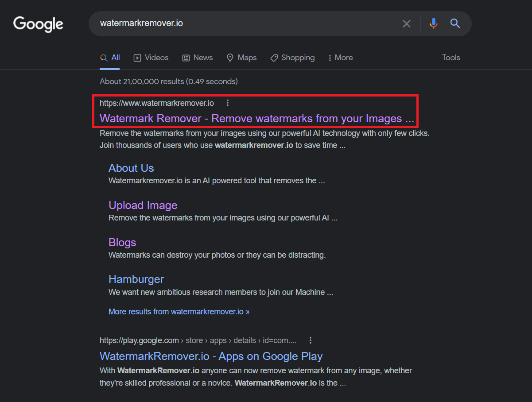The height and width of the screenshot is (402, 532).
Task: Open the Upload Image sitelink
Action: 143,205
